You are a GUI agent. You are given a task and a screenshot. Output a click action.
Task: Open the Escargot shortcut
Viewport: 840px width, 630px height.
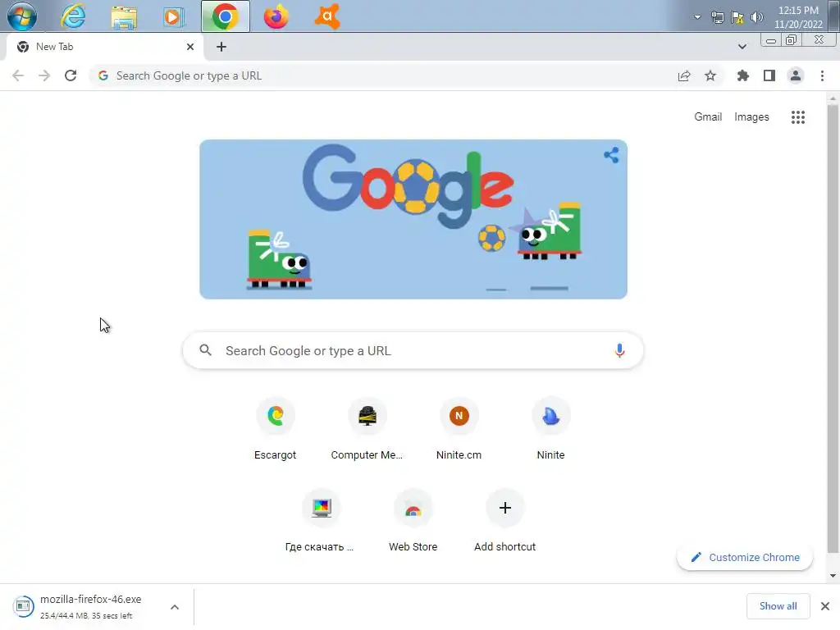coord(276,429)
